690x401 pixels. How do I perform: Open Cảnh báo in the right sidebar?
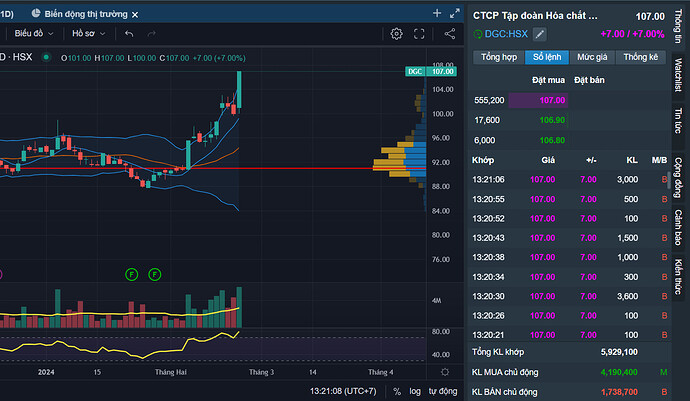pyautogui.click(x=679, y=229)
